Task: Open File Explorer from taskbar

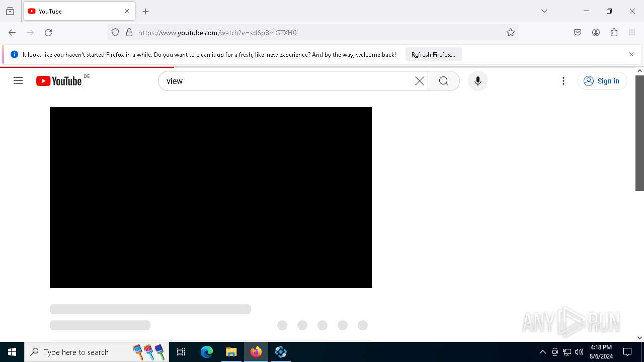Action: tap(231, 352)
